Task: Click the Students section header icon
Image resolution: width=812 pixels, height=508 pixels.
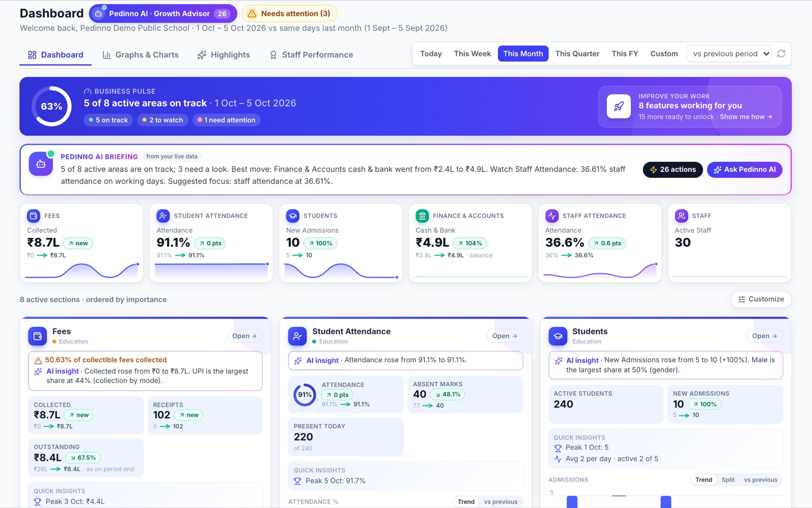Action: pyautogui.click(x=558, y=336)
